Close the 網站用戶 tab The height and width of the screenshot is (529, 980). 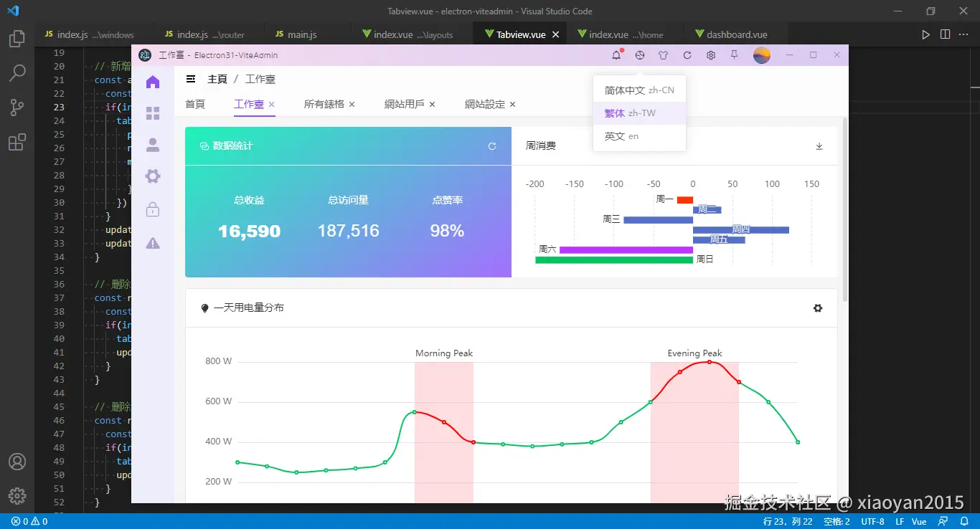point(433,105)
